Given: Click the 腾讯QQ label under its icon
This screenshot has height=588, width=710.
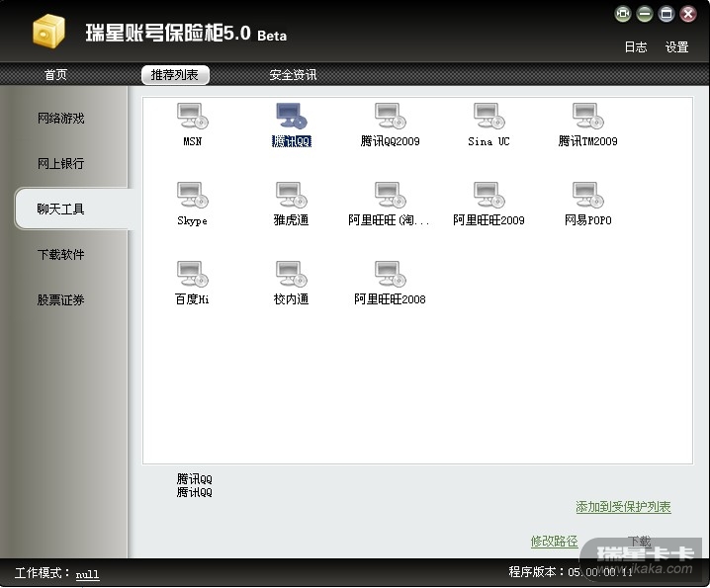Looking at the screenshot, I should tap(292, 141).
